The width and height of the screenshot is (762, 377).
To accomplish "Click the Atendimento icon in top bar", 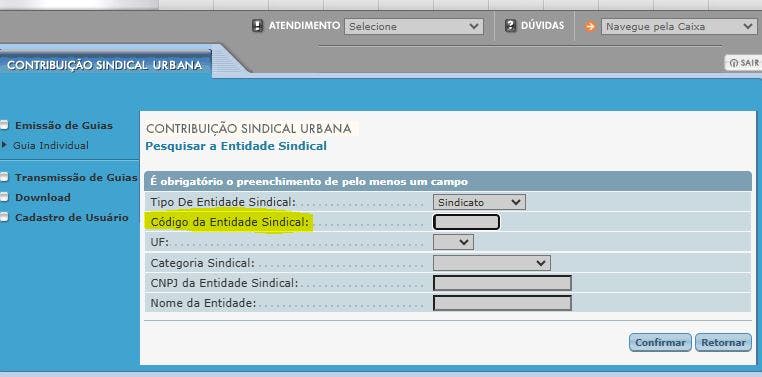I will [x=258, y=26].
